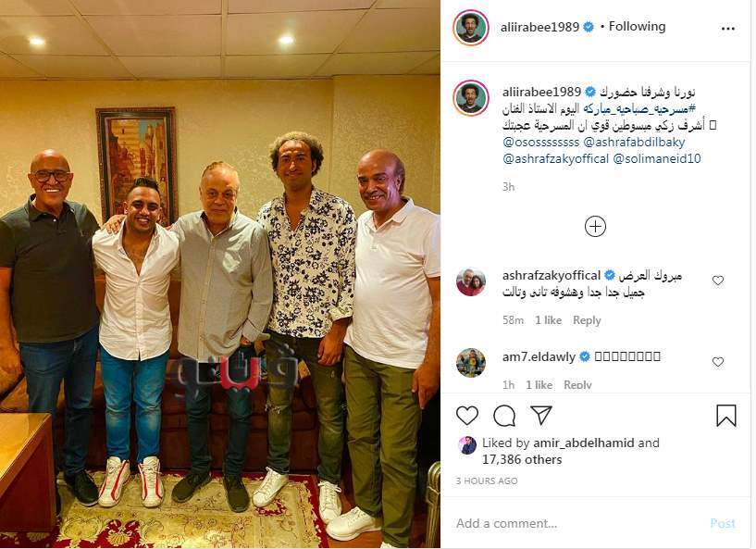Open the comment bubble icon
Screen dimensions: 756x549
pyautogui.click(x=504, y=416)
